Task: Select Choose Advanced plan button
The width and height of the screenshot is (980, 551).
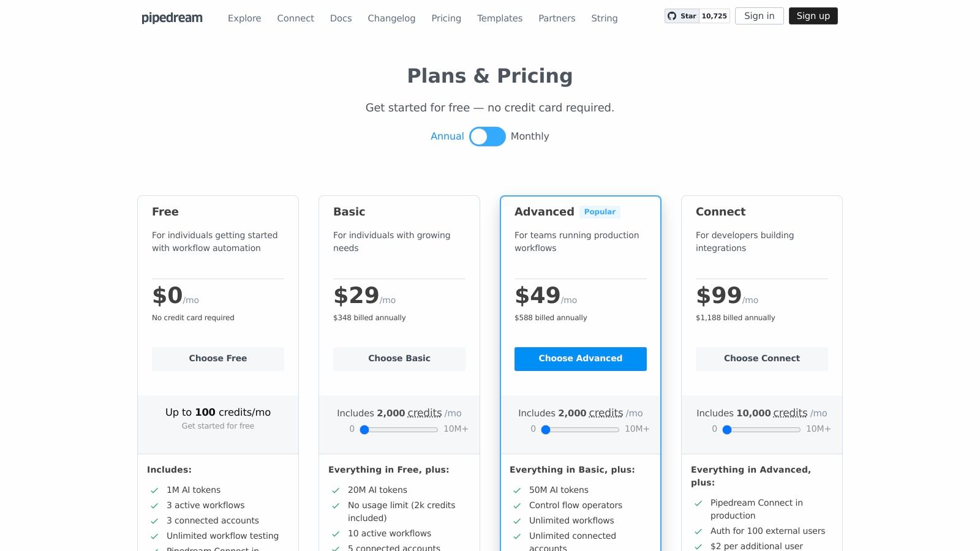Action: (581, 359)
